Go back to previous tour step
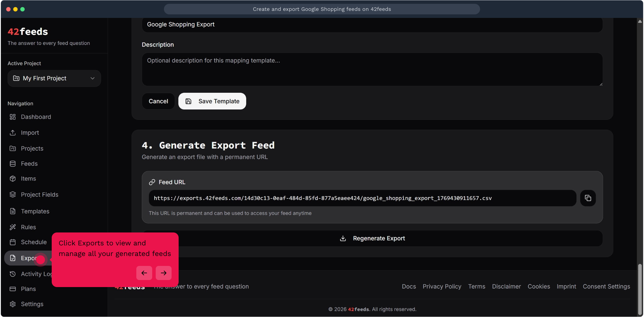 click(x=144, y=273)
